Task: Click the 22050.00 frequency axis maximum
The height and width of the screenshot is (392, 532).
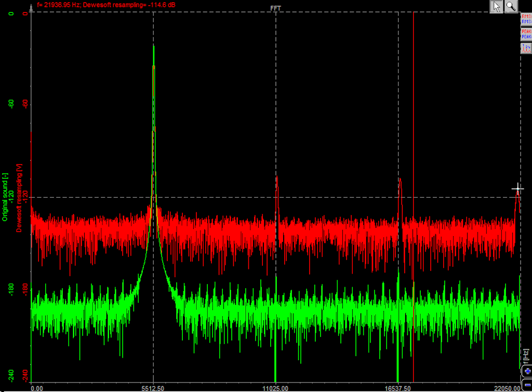Action: click(x=507, y=388)
